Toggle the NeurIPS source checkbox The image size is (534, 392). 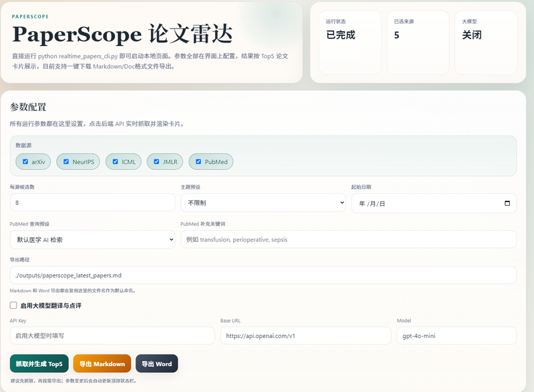66,161
